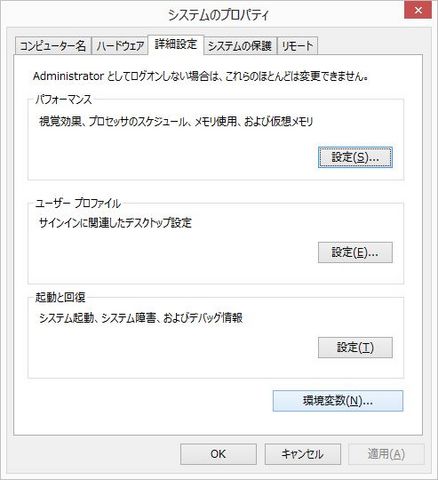Go to the システムの保護 tab
This screenshot has width=438, height=480.
click(240, 46)
